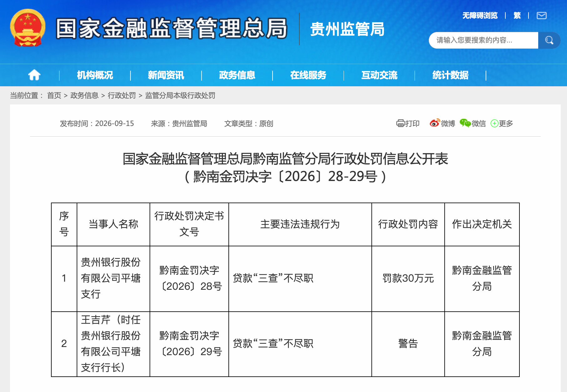Click row 2 贷款“三查”不尽职 cell

(300, 344)
